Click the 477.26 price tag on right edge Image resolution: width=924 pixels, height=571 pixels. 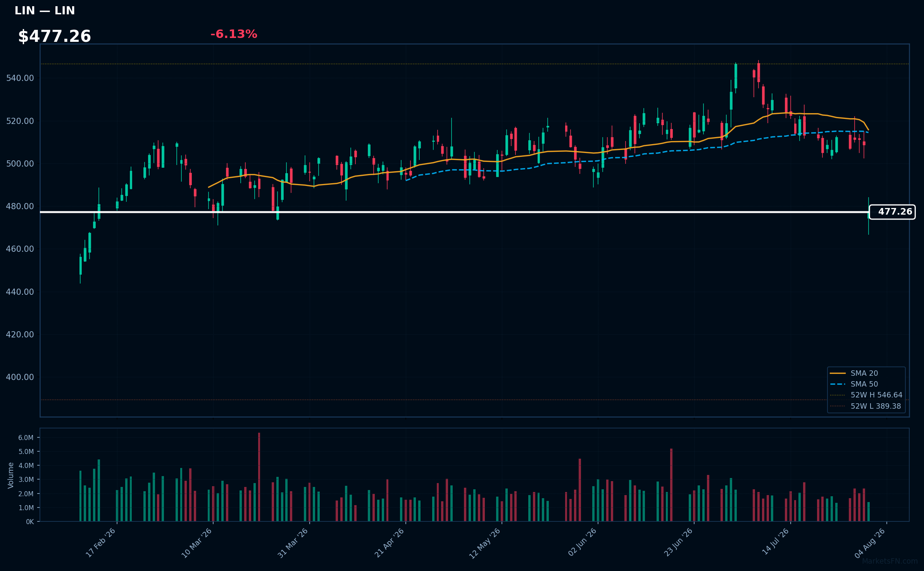[x=892, y=212]
